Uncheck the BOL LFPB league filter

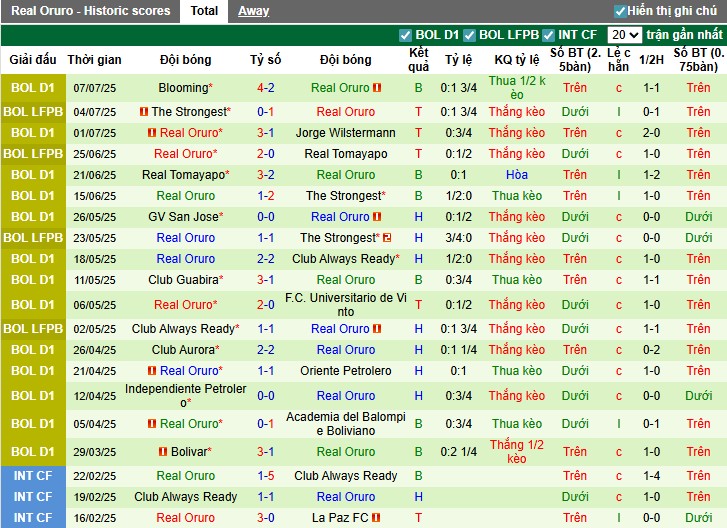[470, 35]
